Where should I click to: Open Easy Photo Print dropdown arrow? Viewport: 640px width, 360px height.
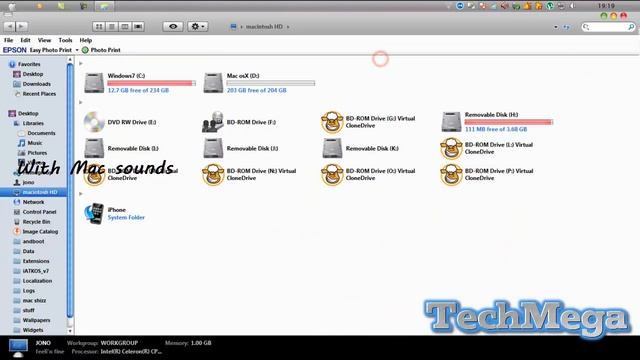click(77, 50)
